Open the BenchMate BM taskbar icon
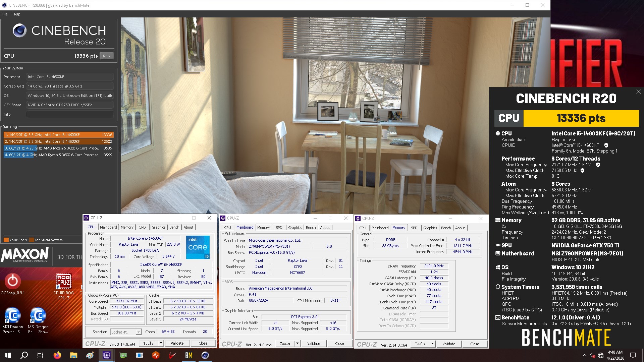The height and width of the screenshot is (362, 644). [x=189, y=355]
